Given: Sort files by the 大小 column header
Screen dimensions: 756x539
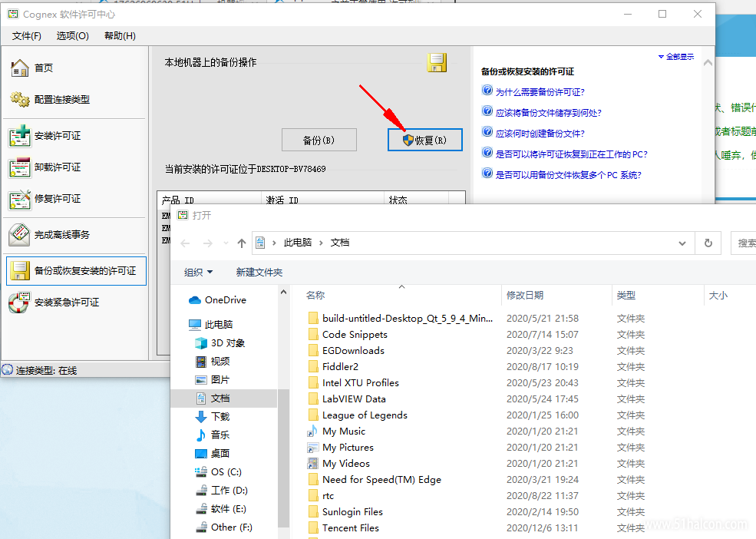Looking at the screenshot, I should 730,296.
